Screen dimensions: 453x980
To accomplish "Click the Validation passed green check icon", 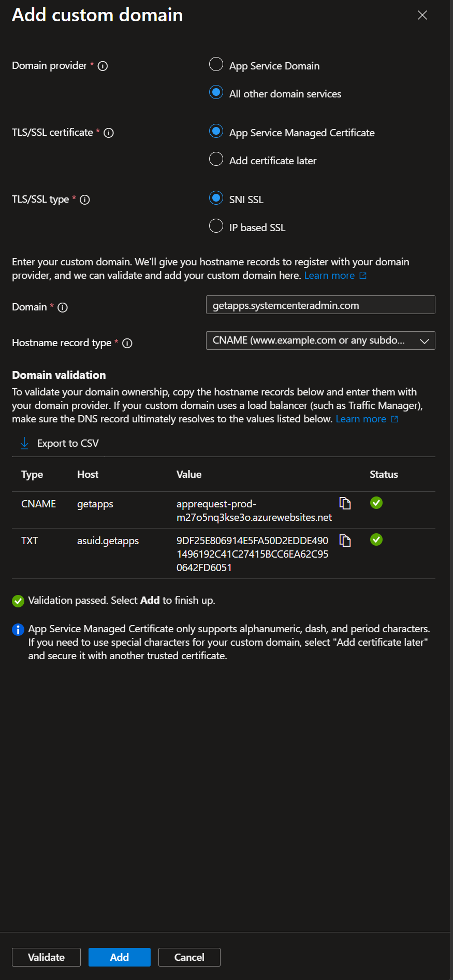I will (x=18, y=601).
